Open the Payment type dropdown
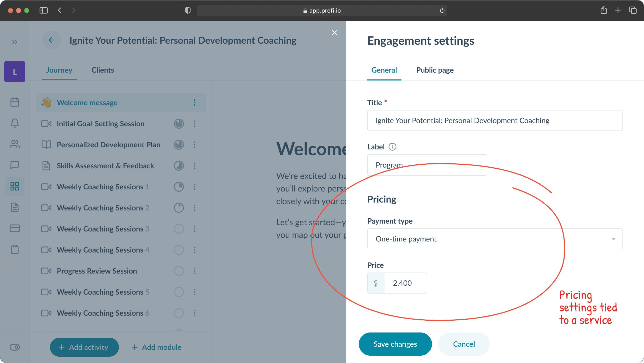The image size is (644, 363). click(x=495, y=239)
